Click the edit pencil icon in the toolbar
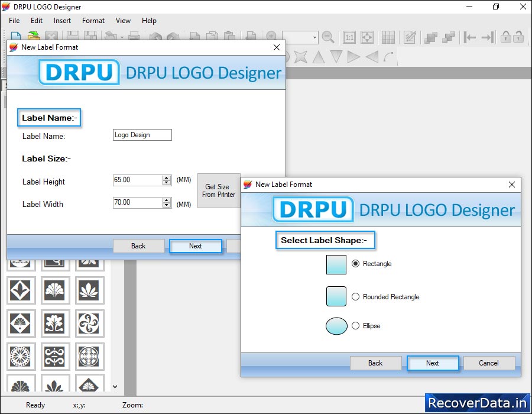This screenshot has height=414, width=532. pos(410,37)
